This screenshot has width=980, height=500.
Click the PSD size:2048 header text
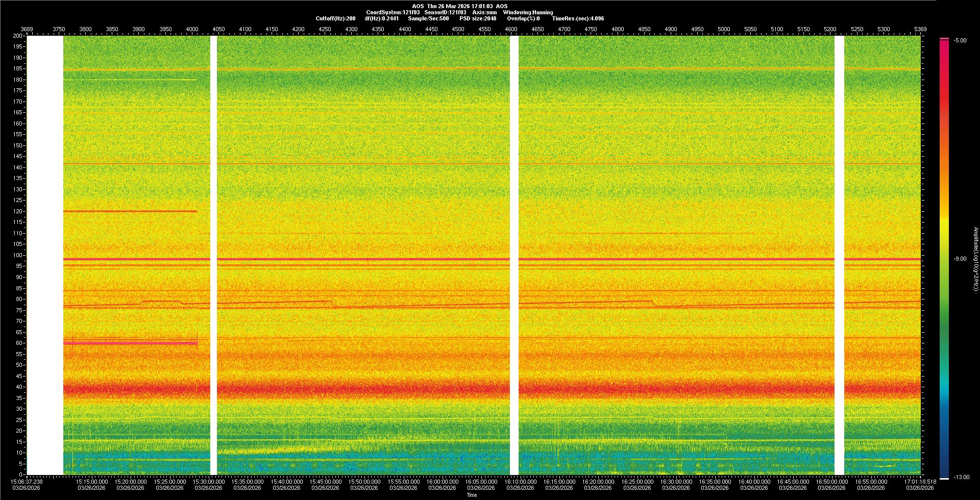pyautogui.click(x=477, y=18)
